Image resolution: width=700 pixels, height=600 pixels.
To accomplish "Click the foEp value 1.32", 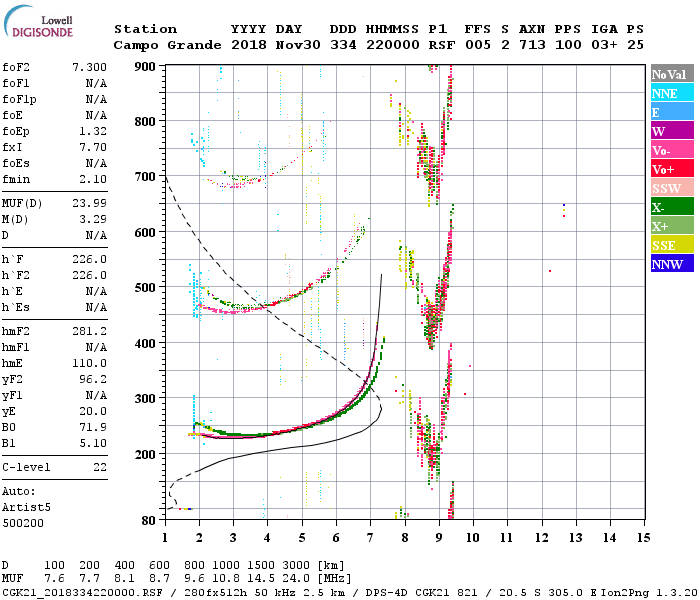I will tap(93, 131).
